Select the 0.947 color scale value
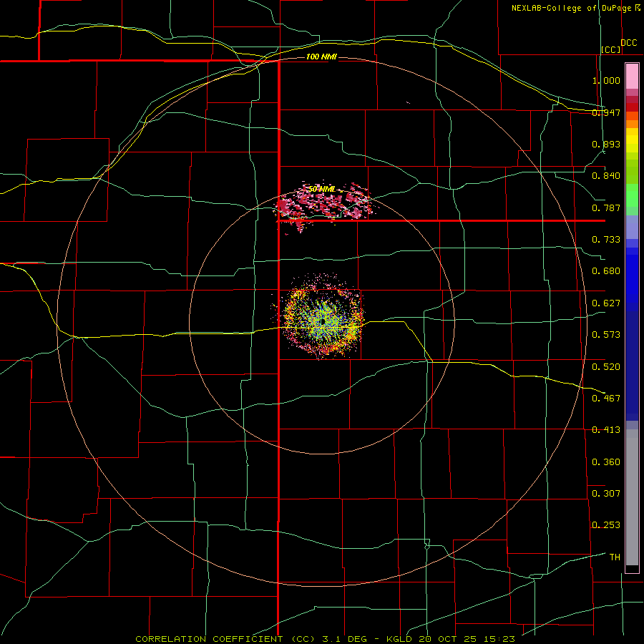Image resolution: width=644 pixels, height=644 pixels. coord(606,112)
